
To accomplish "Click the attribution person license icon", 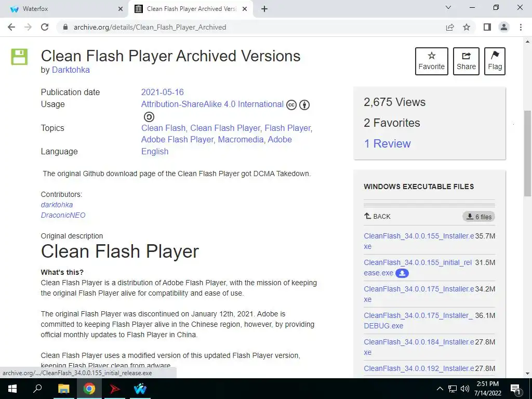I will tap(304, 105).
